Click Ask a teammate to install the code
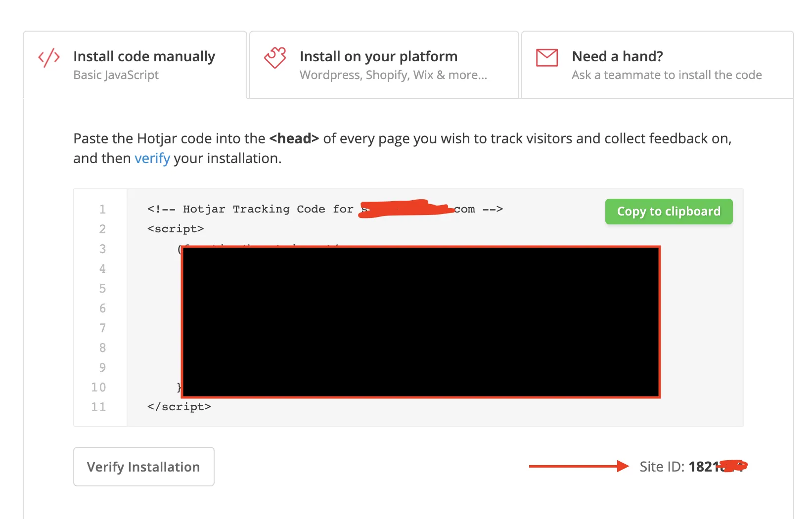Screen dimensions: 812x519 coord(667,75)
